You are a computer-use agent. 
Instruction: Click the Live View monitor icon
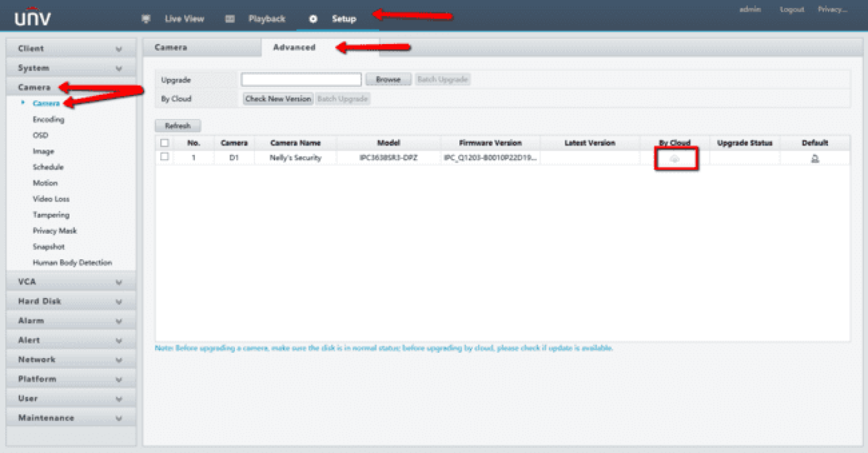tap(146, 19)
